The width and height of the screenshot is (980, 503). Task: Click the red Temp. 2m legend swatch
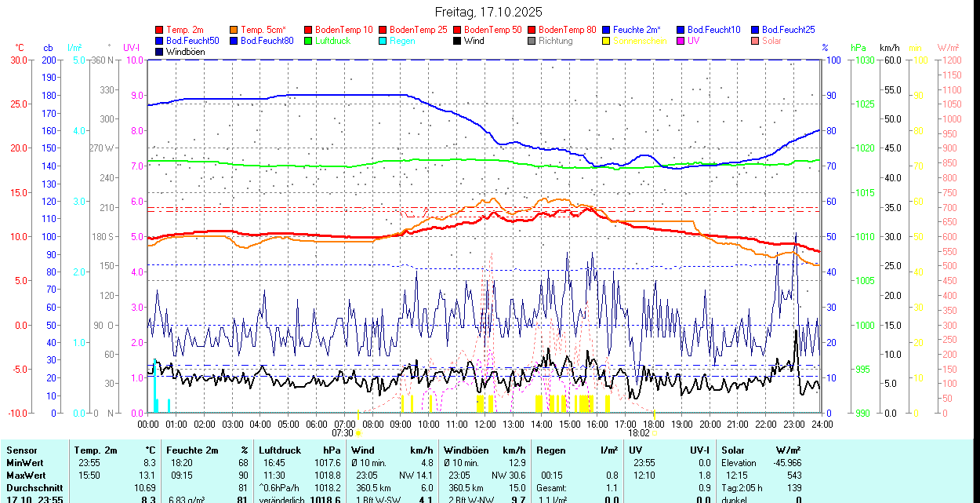159,30
